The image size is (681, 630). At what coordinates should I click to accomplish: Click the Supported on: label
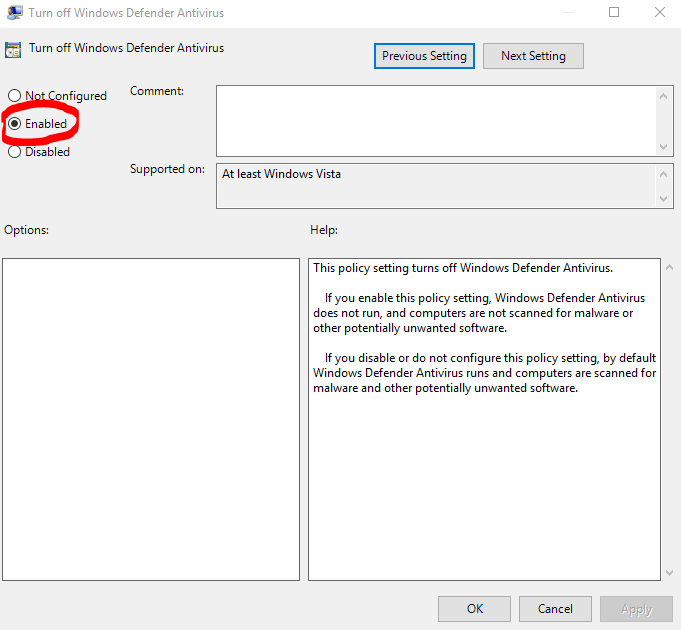coord(167,169)
